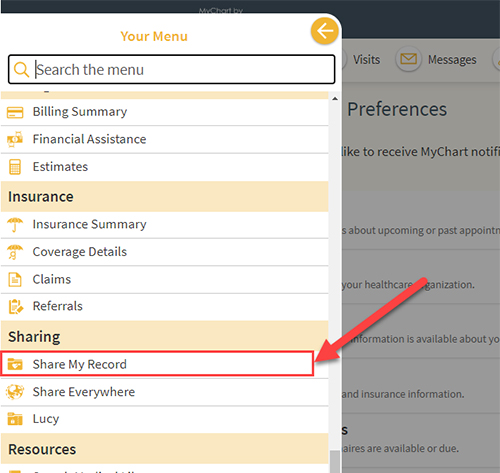This screenshot has height=473, width=500.
Task: Click the Billing Summary card icon
Action: pos(15,112)
